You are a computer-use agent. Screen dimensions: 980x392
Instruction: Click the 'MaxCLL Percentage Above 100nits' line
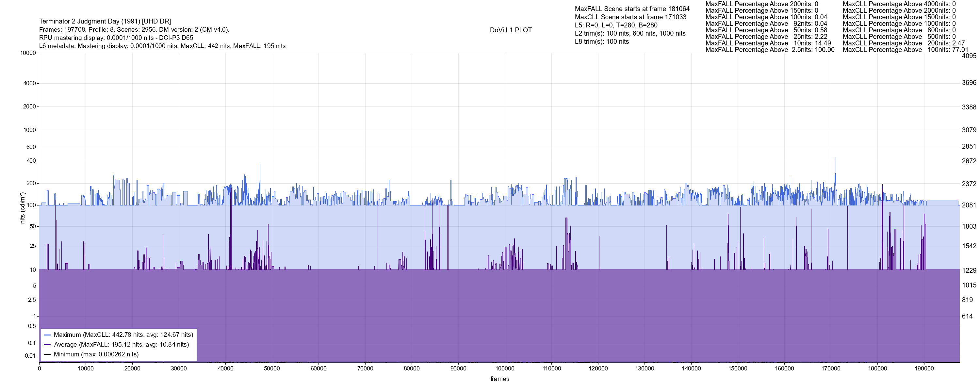point(905,50)
